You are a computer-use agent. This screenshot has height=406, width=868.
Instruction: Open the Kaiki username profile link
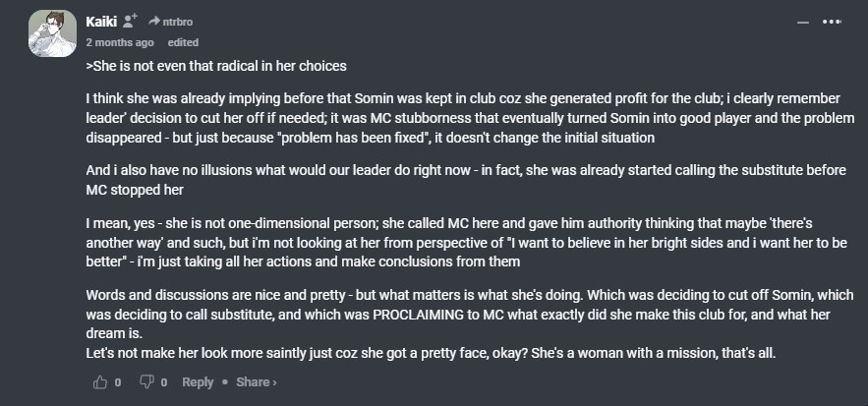point(101,22)
